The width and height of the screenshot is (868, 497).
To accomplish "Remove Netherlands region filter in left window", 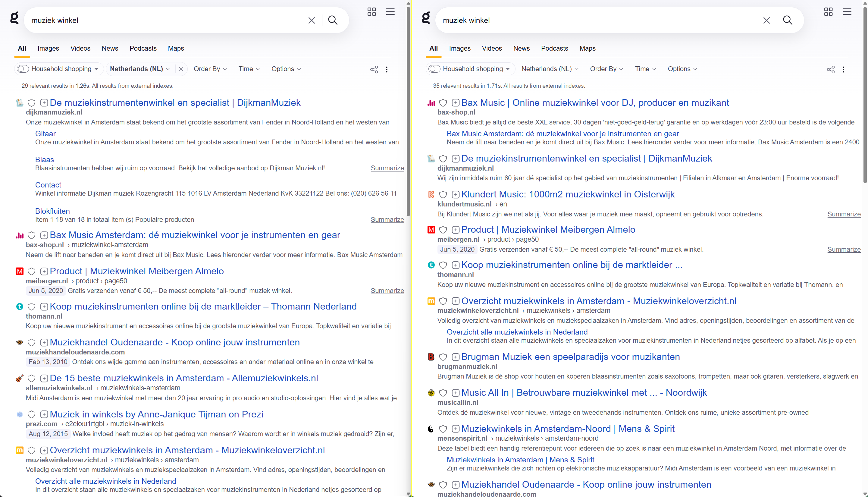I will click(181, 69).
